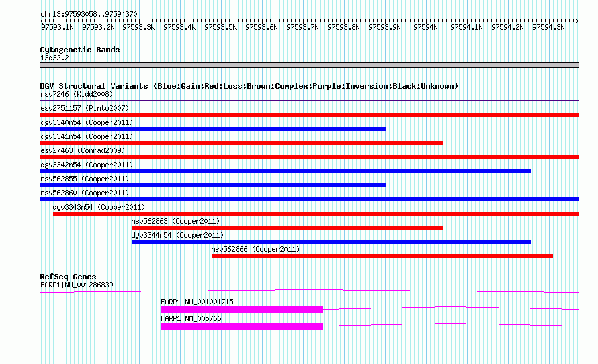Click the 97594k ruler position
This screenshot has height=364, width=598.
point(425,27)
